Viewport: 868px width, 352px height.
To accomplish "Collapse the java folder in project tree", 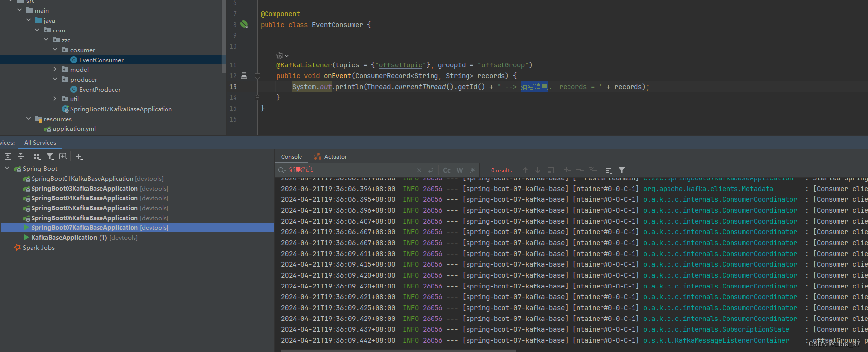I will tap(28, 20).
